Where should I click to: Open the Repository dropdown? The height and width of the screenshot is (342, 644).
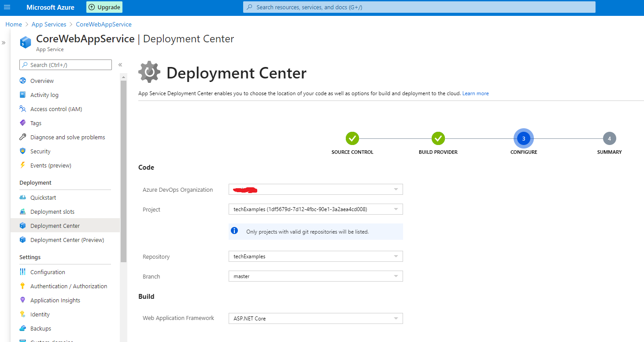tap(316, 256)
